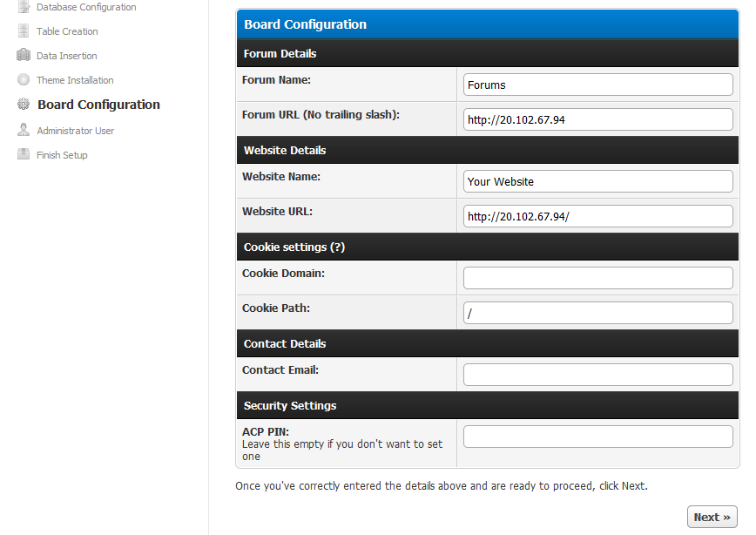Click the Theme Installation step icon
Image resolution: width=756 pixels, height=535 pixels.
pos(24,80)
